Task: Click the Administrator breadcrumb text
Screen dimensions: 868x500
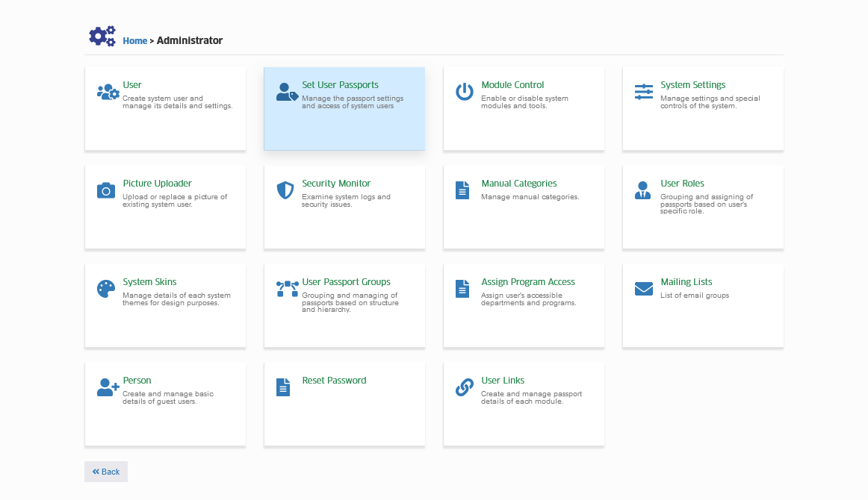Action: pyautogui.click(x=189, y=40)
